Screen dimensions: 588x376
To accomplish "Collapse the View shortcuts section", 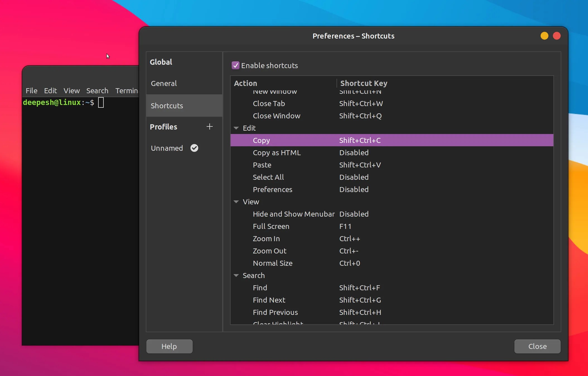I will point(236,202).
